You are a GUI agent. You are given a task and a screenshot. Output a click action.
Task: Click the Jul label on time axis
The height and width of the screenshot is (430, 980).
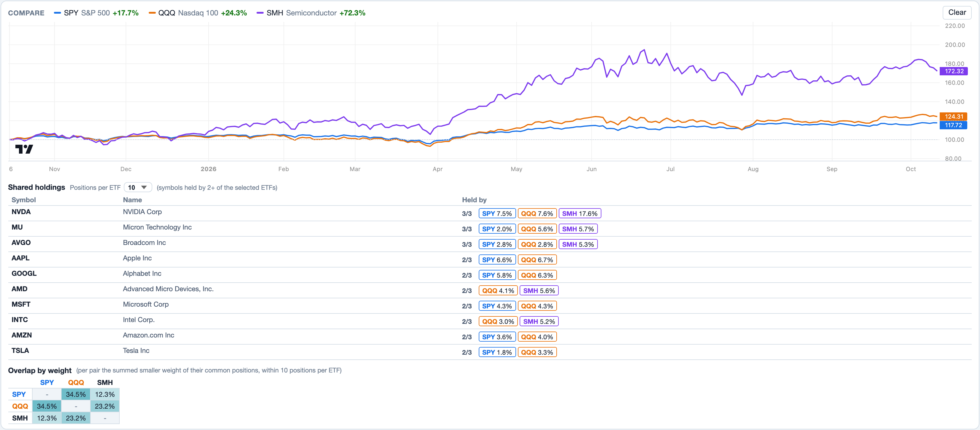(670, 169)
